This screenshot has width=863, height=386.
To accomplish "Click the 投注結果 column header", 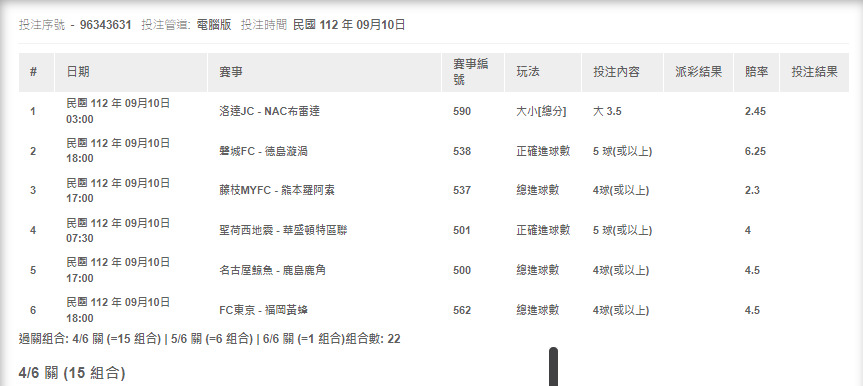I will pos(815,72).
